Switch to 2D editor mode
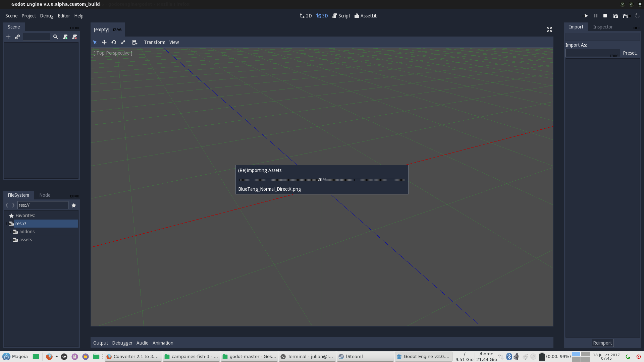The image size is (644, 362). (306, 15)
